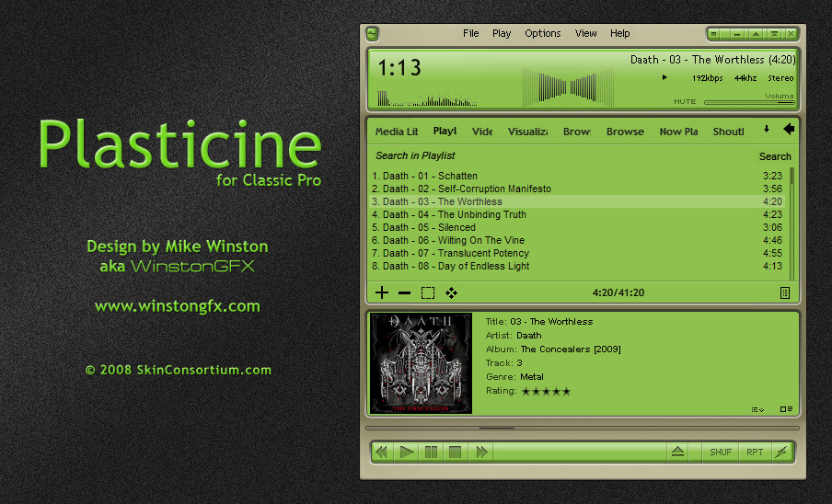Viewport: 832px width, 504px height.
Task: Click the Search button in playlist
Action: pos(775,156)
